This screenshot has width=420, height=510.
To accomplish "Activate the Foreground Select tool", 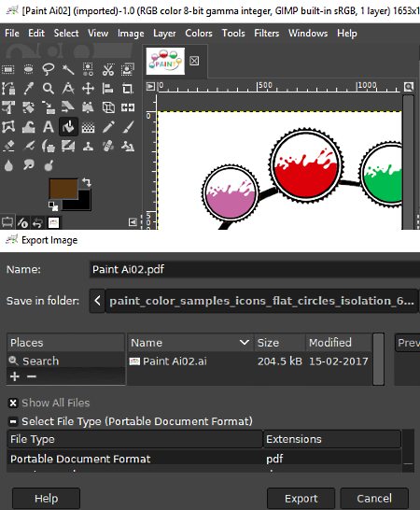I will tap(128, 69).
